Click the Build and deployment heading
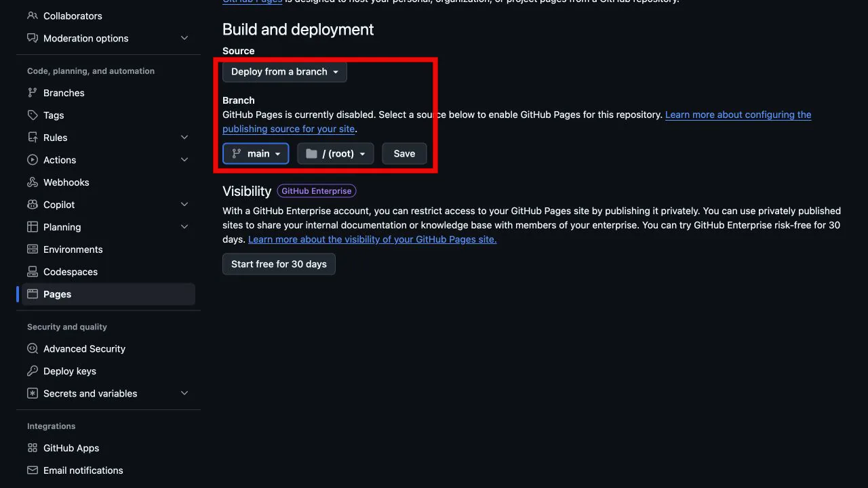Viewport: 868px width, 488px height. coord(298,30)
